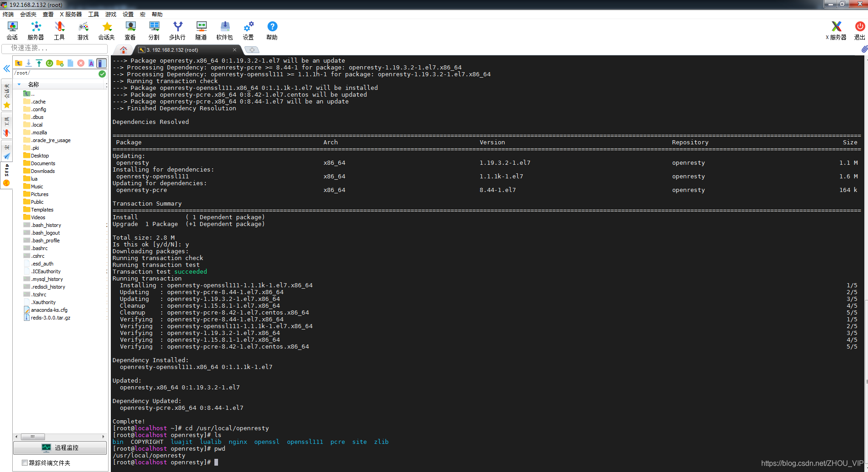Select the .oracle_jre_usage folder

[47, 140]
